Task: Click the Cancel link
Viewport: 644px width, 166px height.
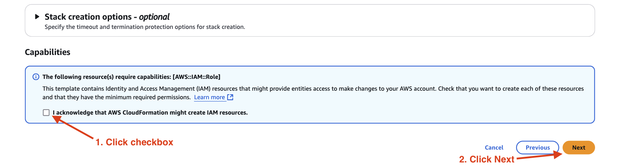Action: [x=494, y=147]
